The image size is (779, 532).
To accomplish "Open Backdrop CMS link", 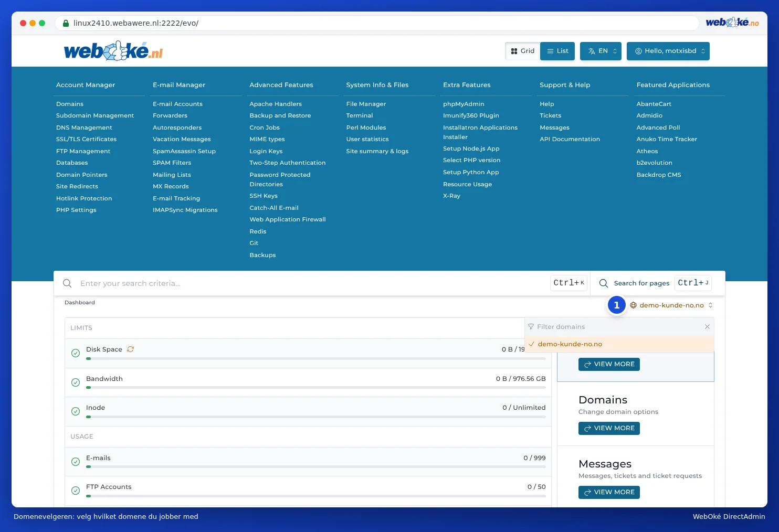I will tap(659, 175).
